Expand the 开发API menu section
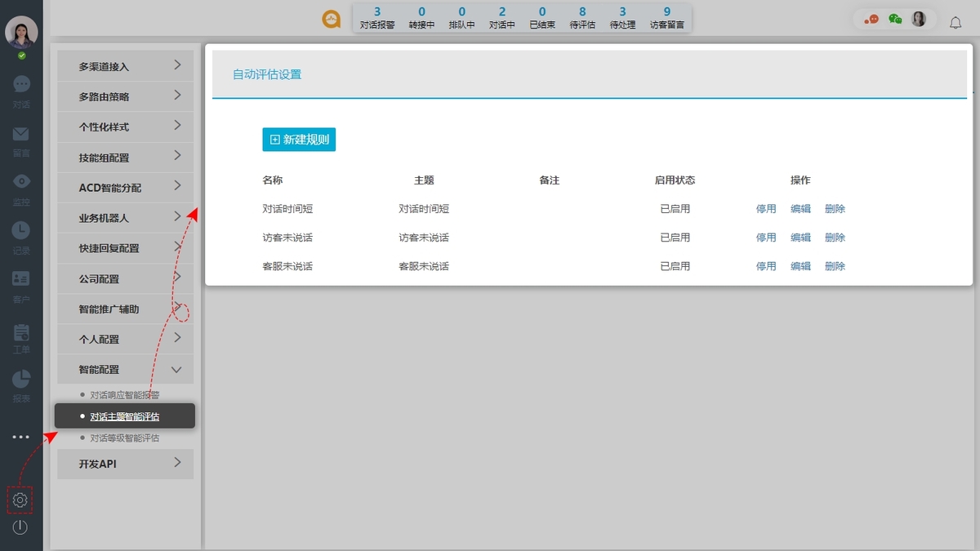980x551 pixels. click(x=125, y=464)
